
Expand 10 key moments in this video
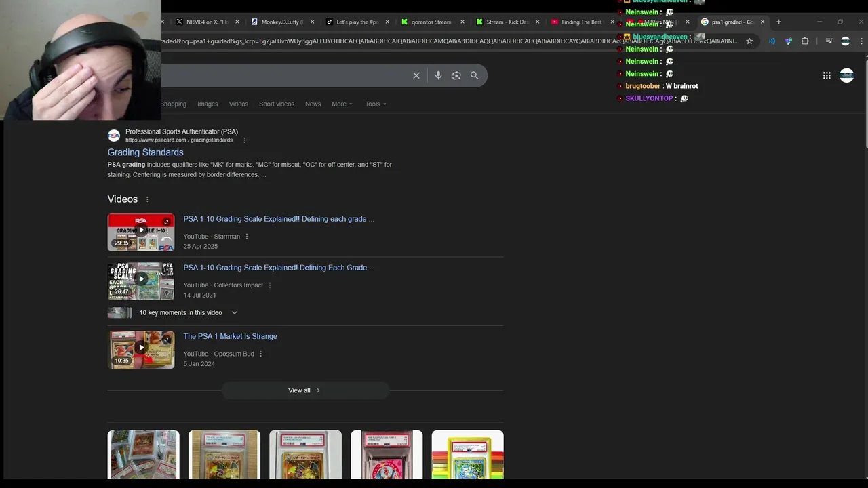234,312
